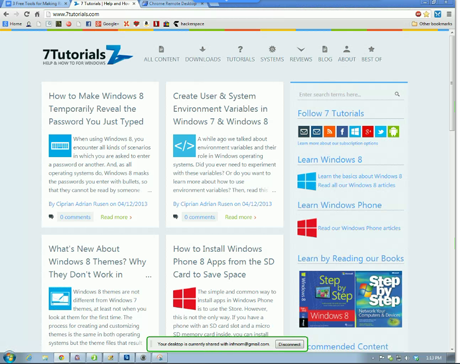
Task: Open the Facebook bookmark in bookmarks bar
Action: (88, 24)
